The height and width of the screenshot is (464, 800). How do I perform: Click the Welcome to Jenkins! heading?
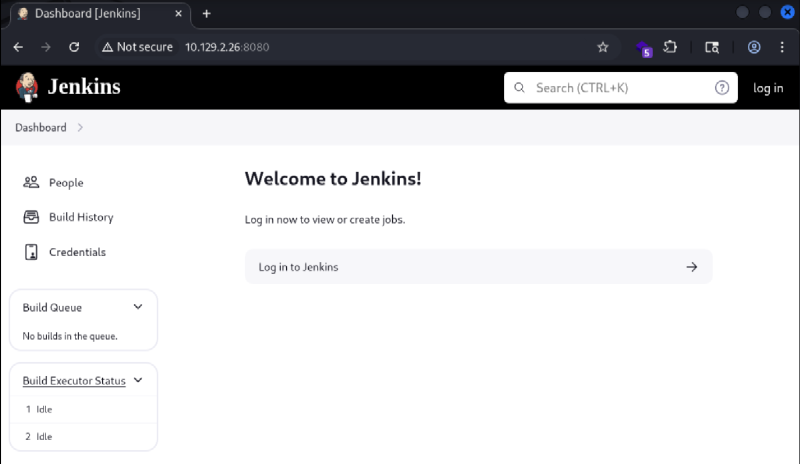(x=333, y=179)
